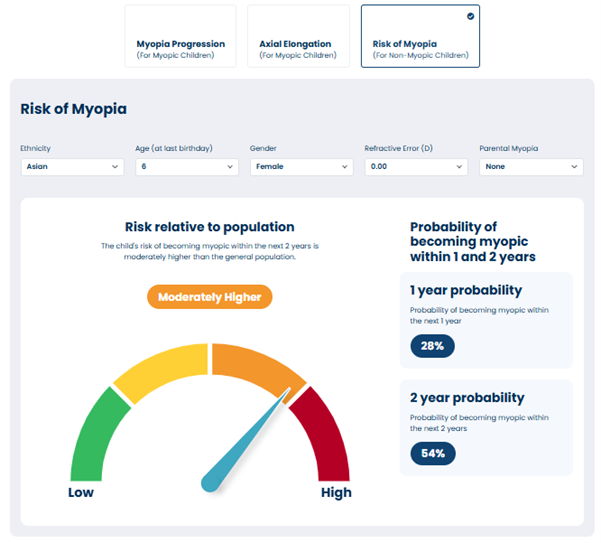Switch to the Axial Elongation tab
The height and width of the screenshot is (543, 601).
tap(298, 36)
